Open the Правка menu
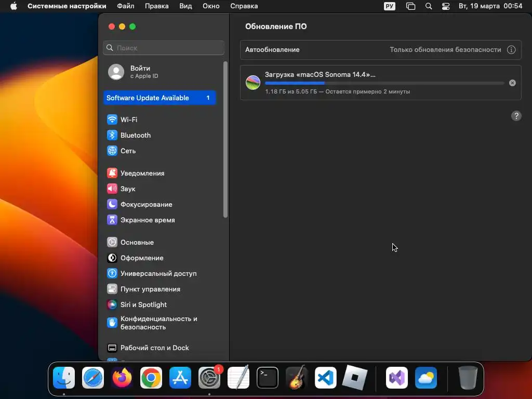The image size is (532, 399). [157, 6]
